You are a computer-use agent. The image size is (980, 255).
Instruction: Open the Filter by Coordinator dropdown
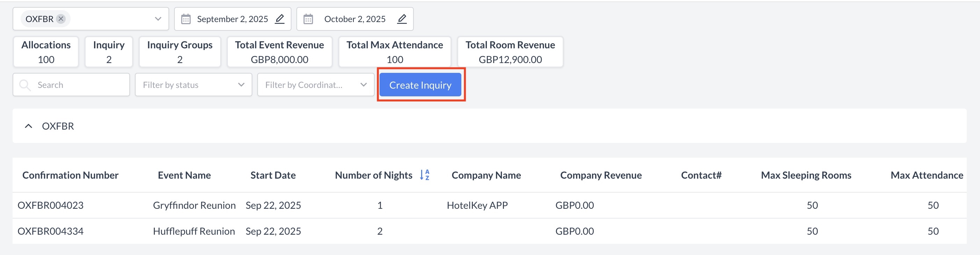[x=315, y=85]
